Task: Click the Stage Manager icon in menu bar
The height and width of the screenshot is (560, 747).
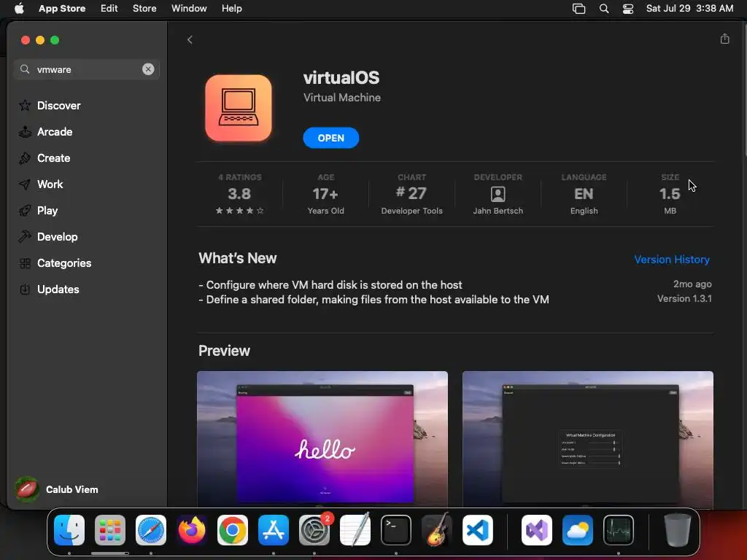Action: 578,9
